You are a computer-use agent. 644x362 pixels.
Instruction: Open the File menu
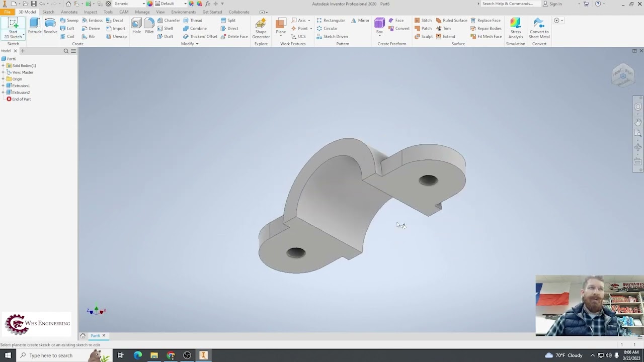7,12
